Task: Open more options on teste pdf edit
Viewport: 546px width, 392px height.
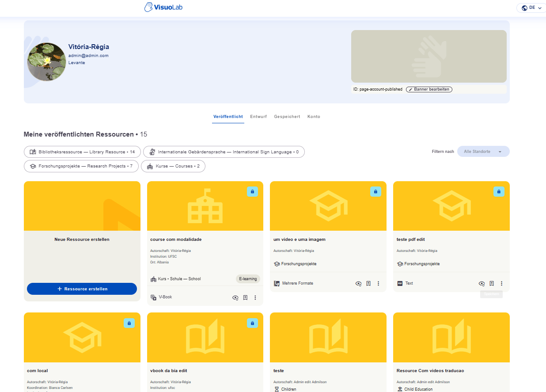Action: [502, 283]
